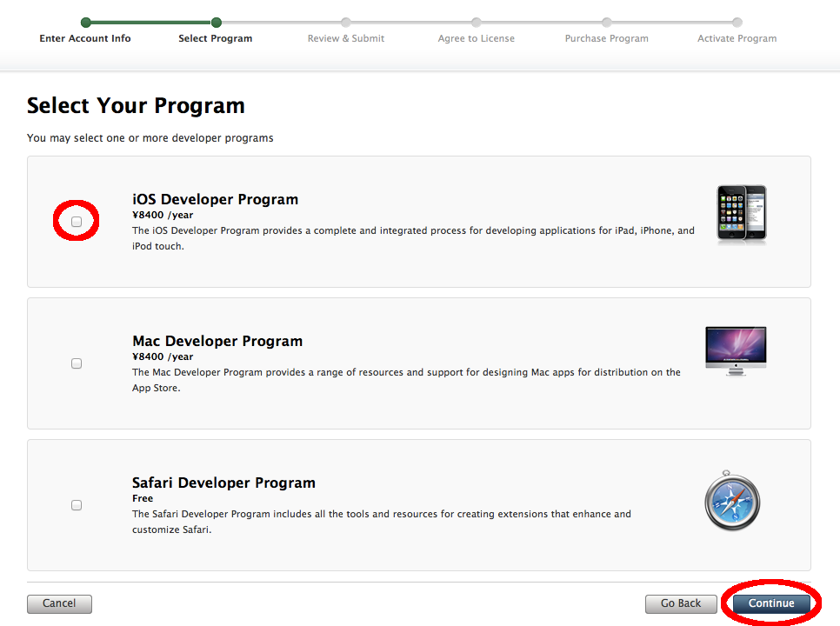Click the iOS Developer Program title

tap(216, 199)
